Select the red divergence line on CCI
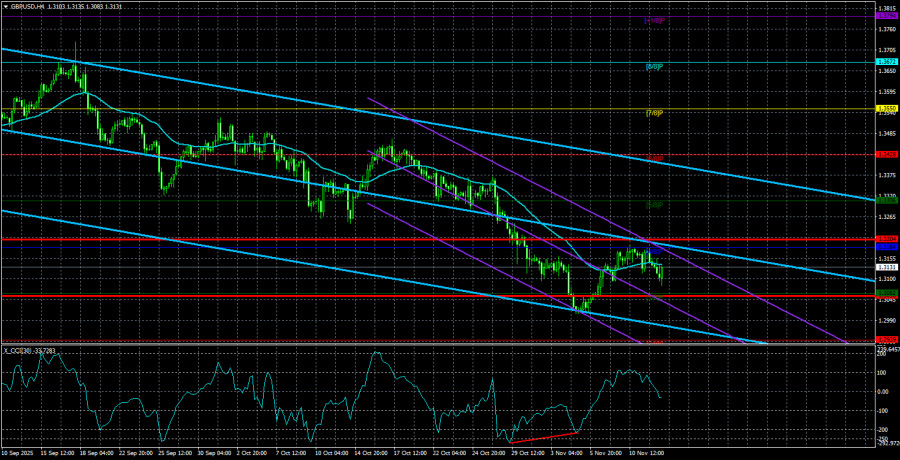The height and width of the screenshot is (460, 900). 544,438
